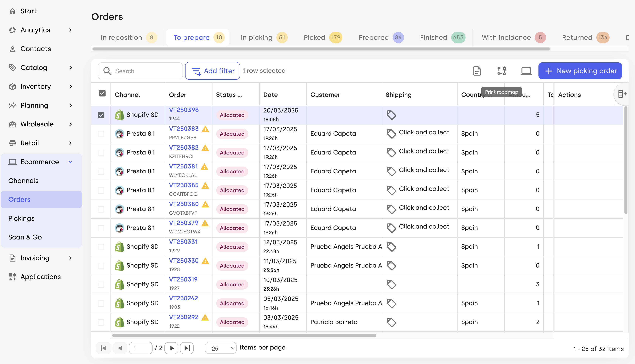Click the Contacts person icon
Image resolution: width=635 pixels, height=364 pixels.
(x=12, y=49)
